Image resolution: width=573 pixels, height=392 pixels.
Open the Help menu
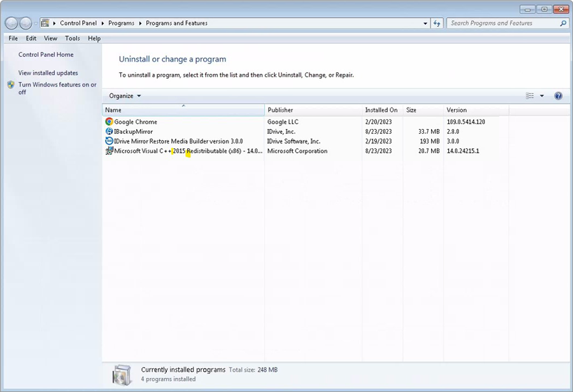click(94, 38)
